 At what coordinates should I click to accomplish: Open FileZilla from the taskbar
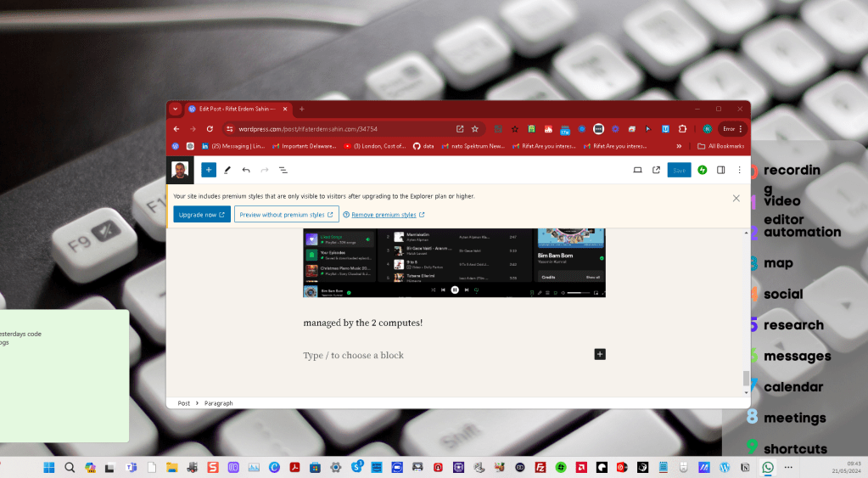(x=540, y=468)
